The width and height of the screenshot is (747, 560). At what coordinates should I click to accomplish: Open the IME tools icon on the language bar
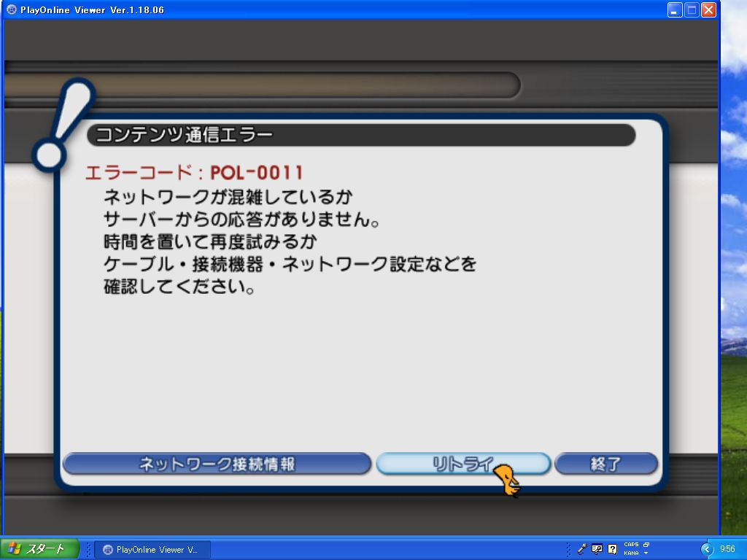point(597,549)
